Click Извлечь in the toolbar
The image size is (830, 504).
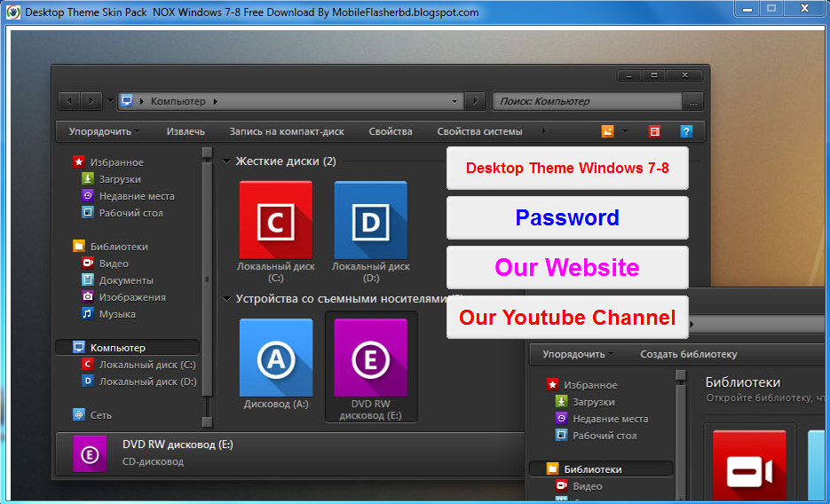(186, 131)
